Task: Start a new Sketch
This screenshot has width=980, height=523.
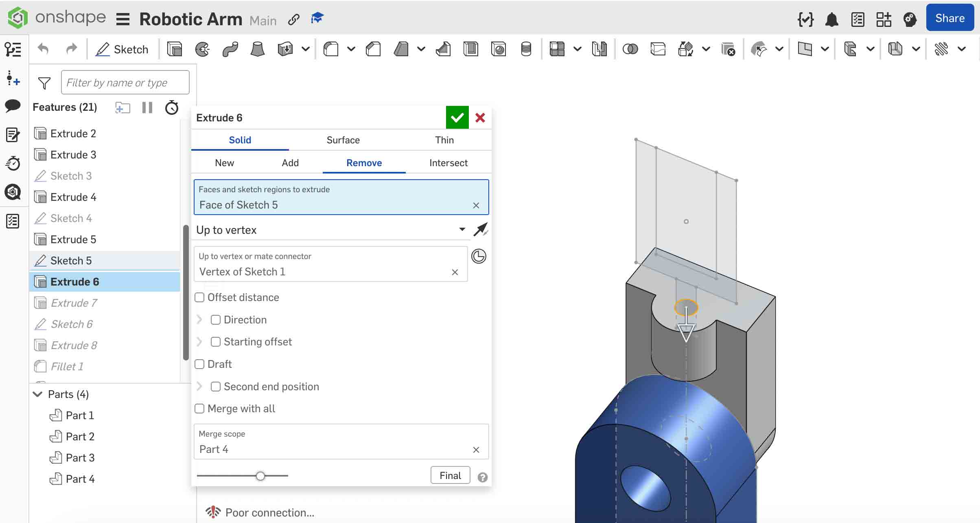Action: click(122, 49)
